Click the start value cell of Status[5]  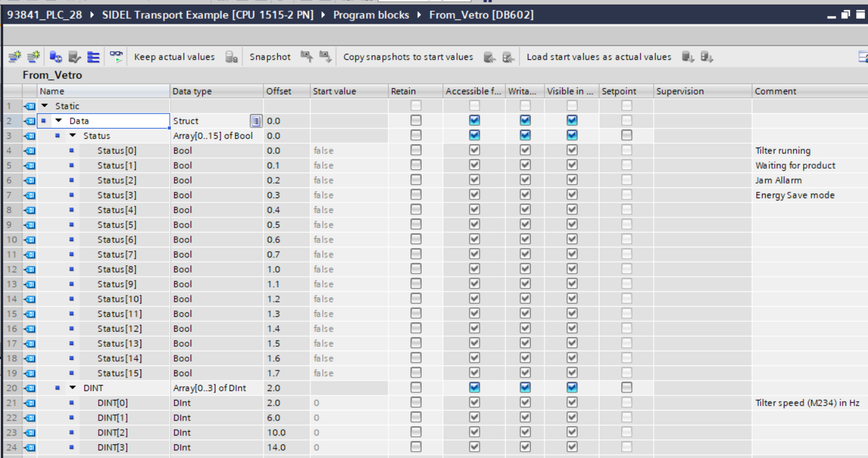(x=349, y=225)
